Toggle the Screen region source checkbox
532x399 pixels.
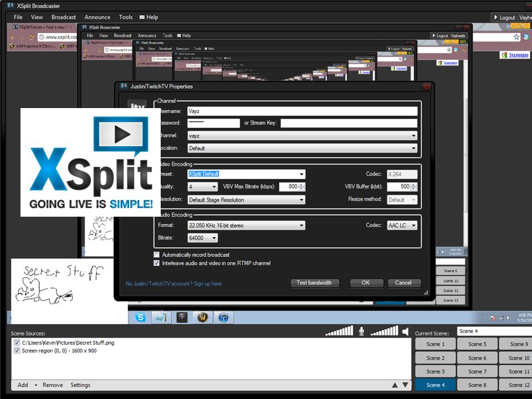point(17,351)
